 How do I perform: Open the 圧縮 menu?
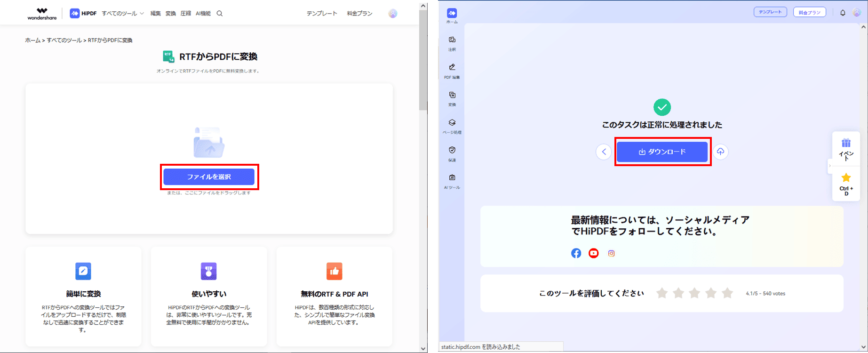coord(186,14)
